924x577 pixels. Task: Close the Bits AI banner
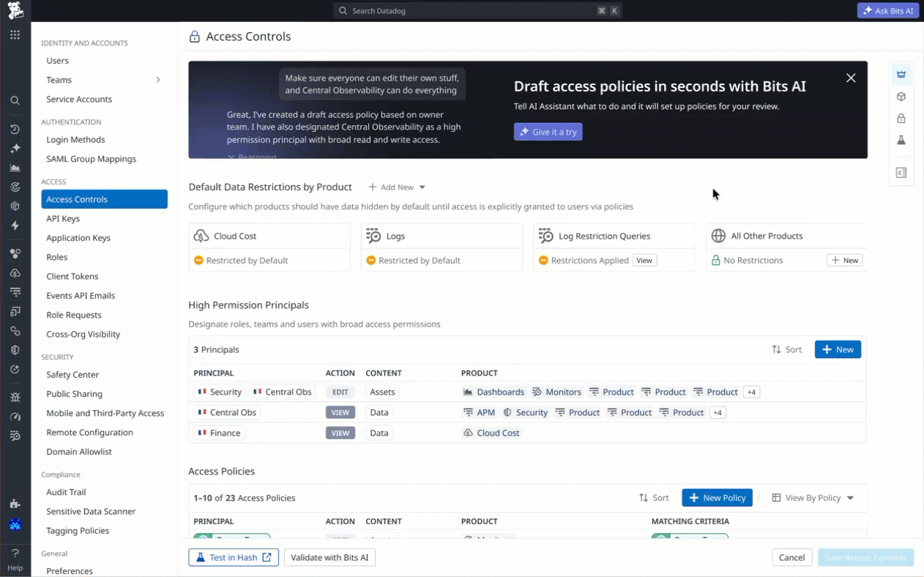pyautogui.click(x=851, y=78)
